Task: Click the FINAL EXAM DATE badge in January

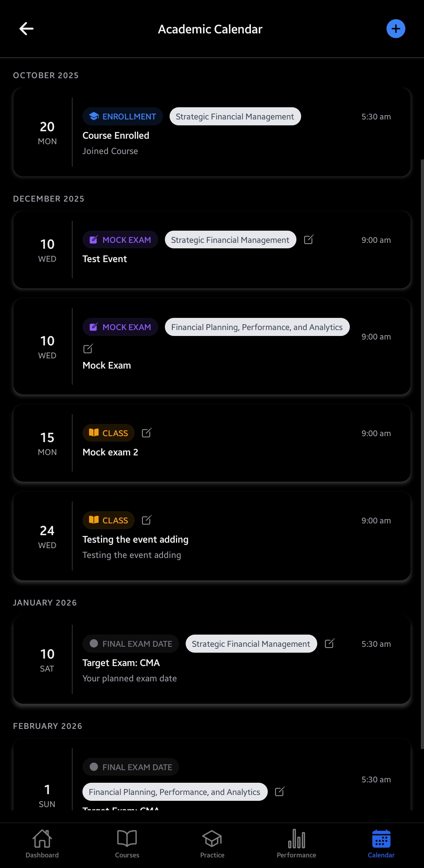Action: coord(130,644)
